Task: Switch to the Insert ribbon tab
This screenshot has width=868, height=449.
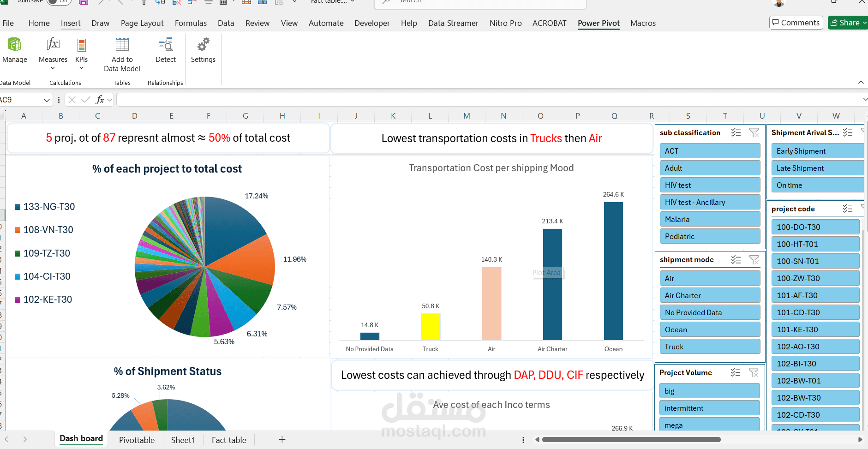Action: pos(71,23)
